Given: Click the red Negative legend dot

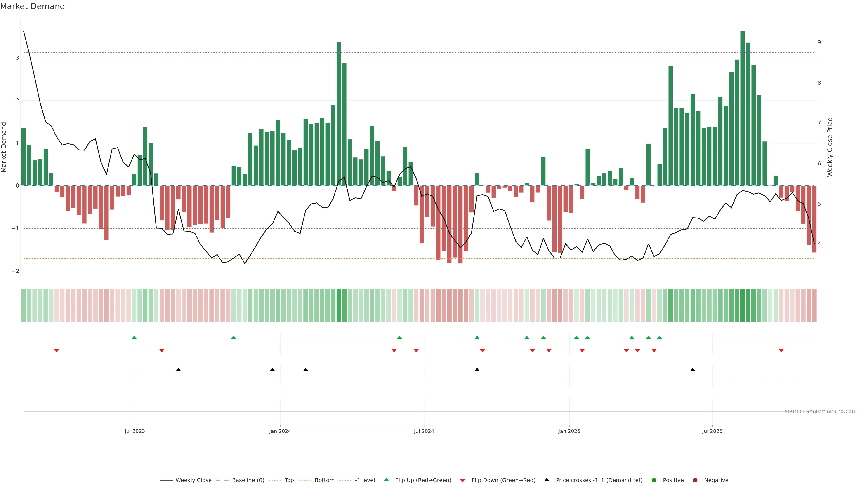Looking at the screenshot, I should 695,480.
